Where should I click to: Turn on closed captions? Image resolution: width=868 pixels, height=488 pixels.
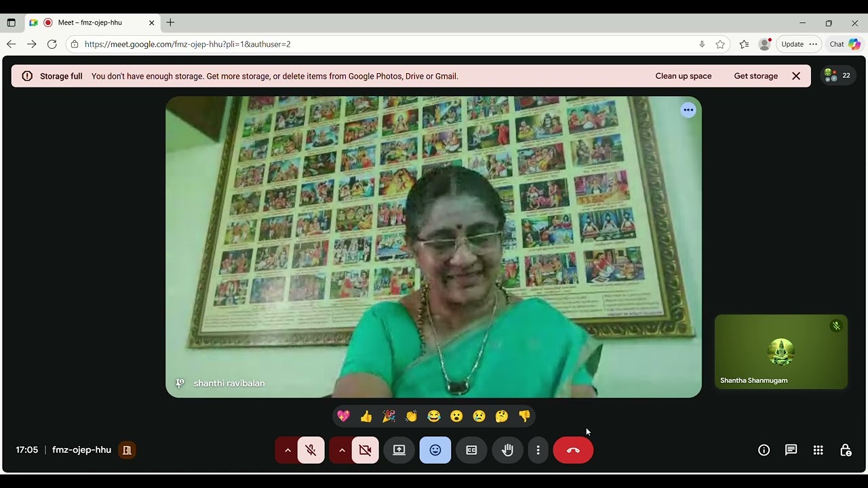point(471,450)
